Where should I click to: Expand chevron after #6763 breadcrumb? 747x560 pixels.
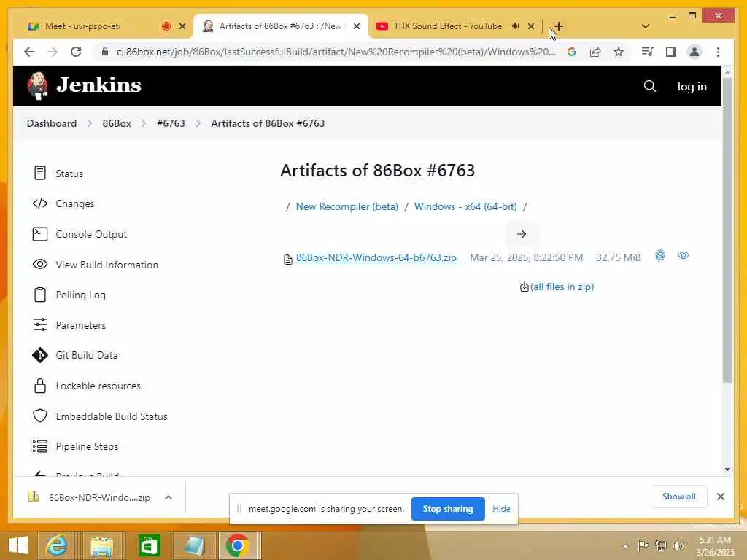click(x=198, y=123)
